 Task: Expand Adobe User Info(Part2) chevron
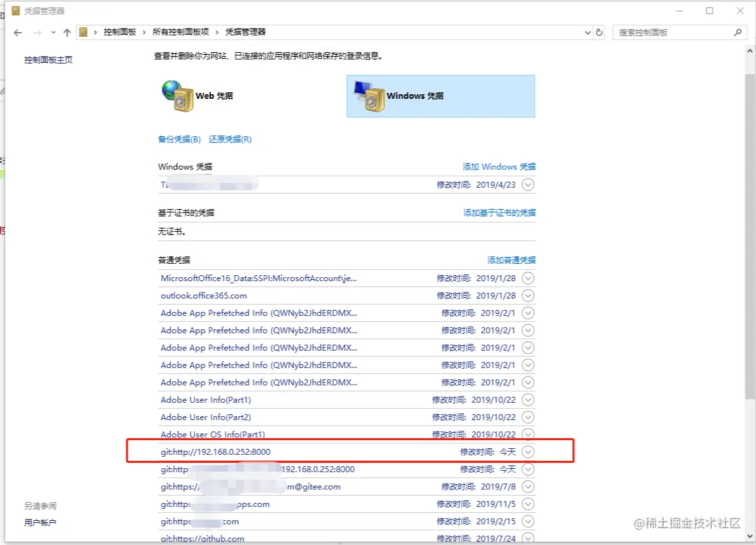click(529, 417)
